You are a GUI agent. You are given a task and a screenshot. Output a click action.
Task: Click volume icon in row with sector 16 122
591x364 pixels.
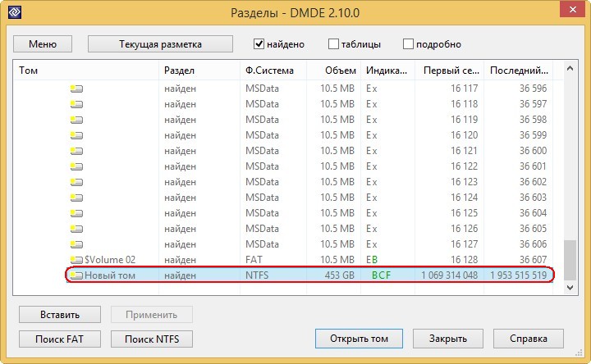(x=76, y=166)
